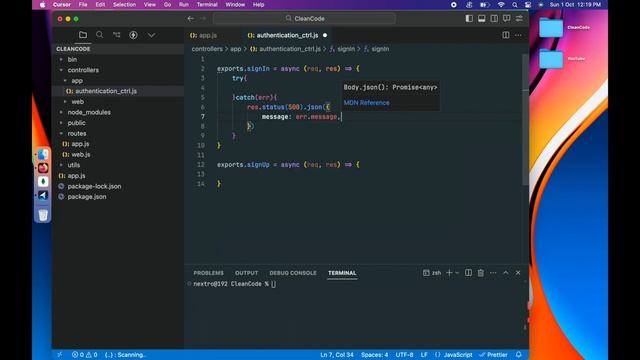Toggle the bottom panel layout icon
Screen dimensions: 640x360
pos(482,18)
